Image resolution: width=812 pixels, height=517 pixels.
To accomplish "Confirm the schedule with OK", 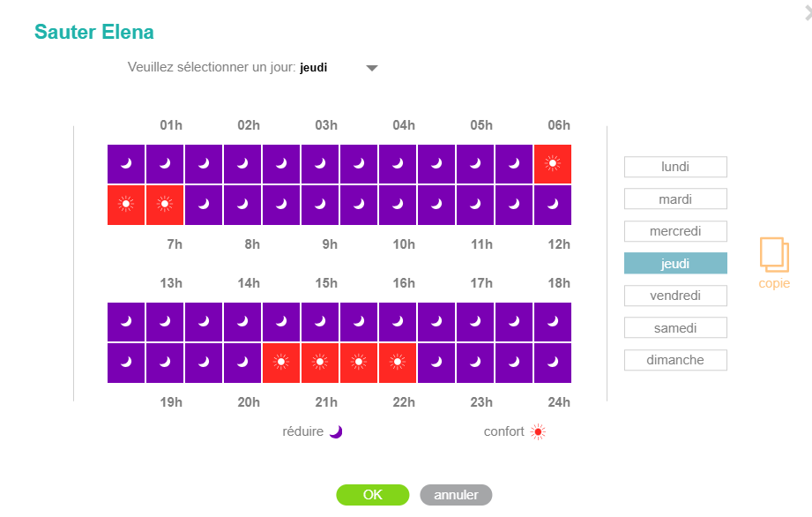I will coord(372,495).
